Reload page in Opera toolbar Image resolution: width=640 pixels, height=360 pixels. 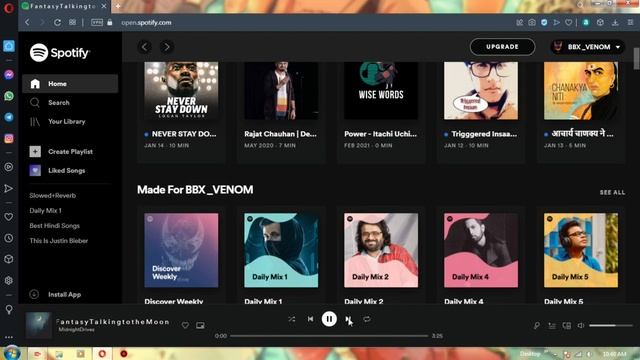pos(57,22)
